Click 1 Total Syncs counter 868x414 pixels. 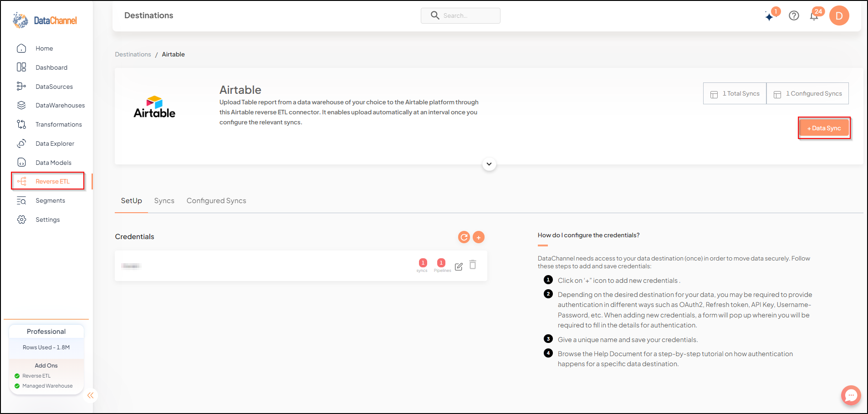tap(735, 93)
